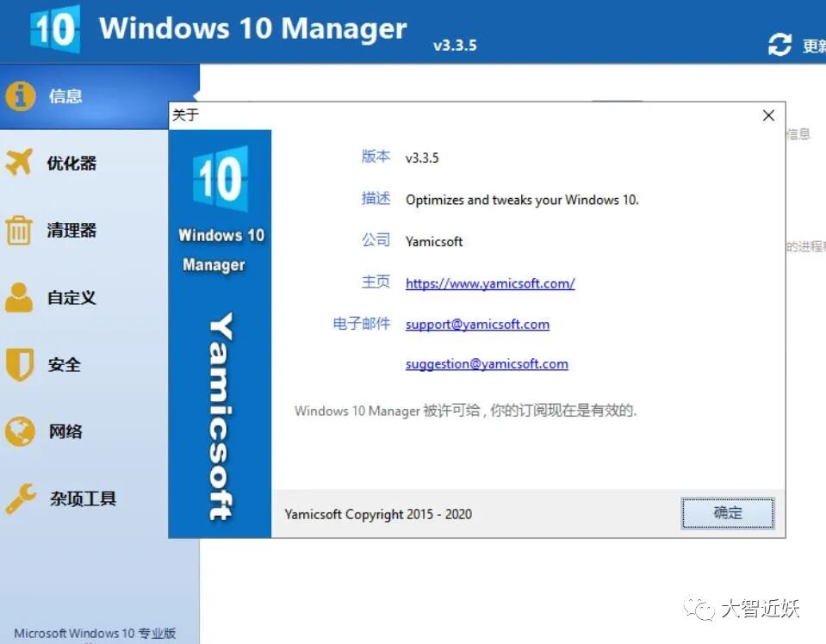Click the update refresh arrows icon

click(779, 44)
